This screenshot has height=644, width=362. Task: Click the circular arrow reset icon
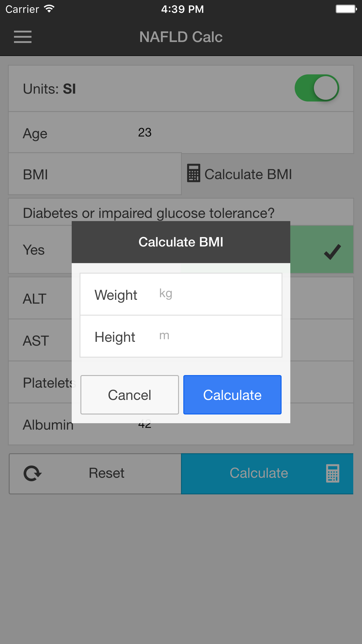pos(32,473)
